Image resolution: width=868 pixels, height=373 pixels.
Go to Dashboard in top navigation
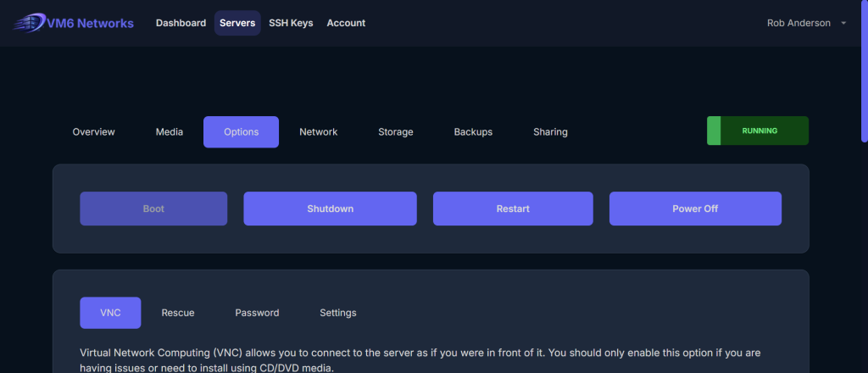coord(181,23)
